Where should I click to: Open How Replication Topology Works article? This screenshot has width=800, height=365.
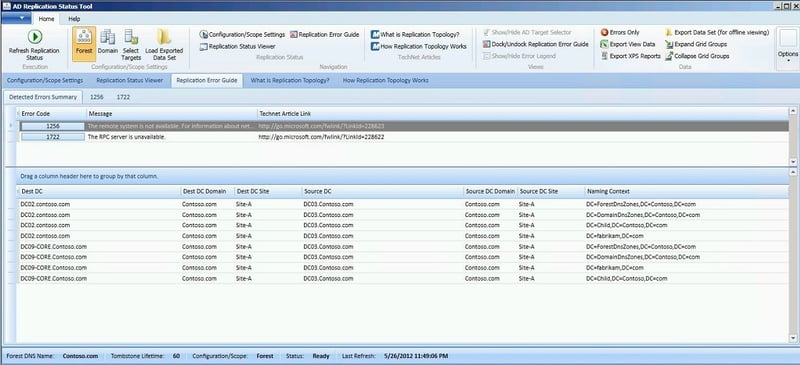(418, 46)
